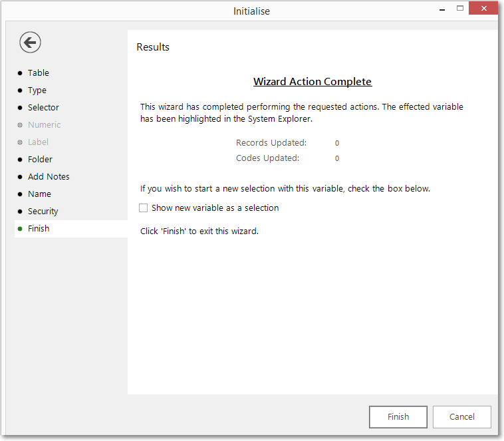
Task: Jump to the Folder step
Action: click(40, 160)
